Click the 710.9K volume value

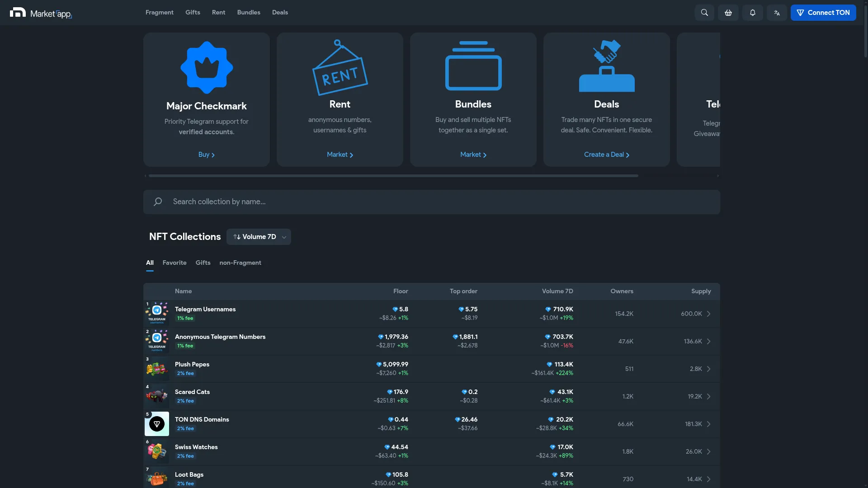tap(563, 310)
